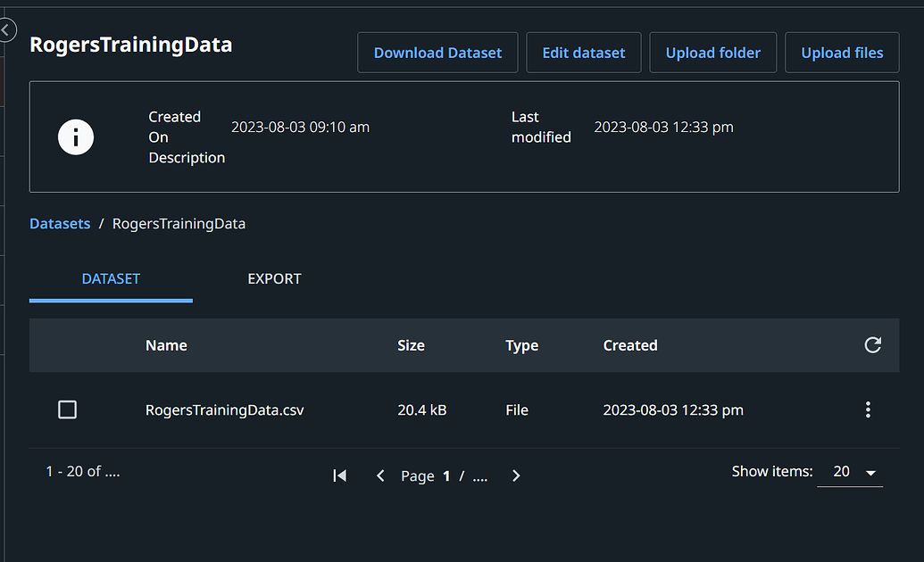Click the Upload files button
Screen dimensions: 924x562
pyautogui.click(x=842, y=53)
